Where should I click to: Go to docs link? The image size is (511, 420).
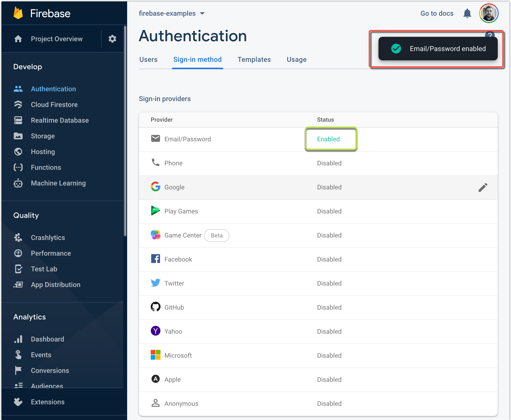[437, 13]
